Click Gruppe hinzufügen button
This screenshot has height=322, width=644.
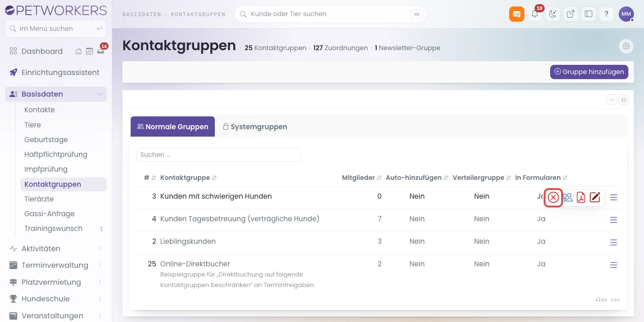[589, 72]
